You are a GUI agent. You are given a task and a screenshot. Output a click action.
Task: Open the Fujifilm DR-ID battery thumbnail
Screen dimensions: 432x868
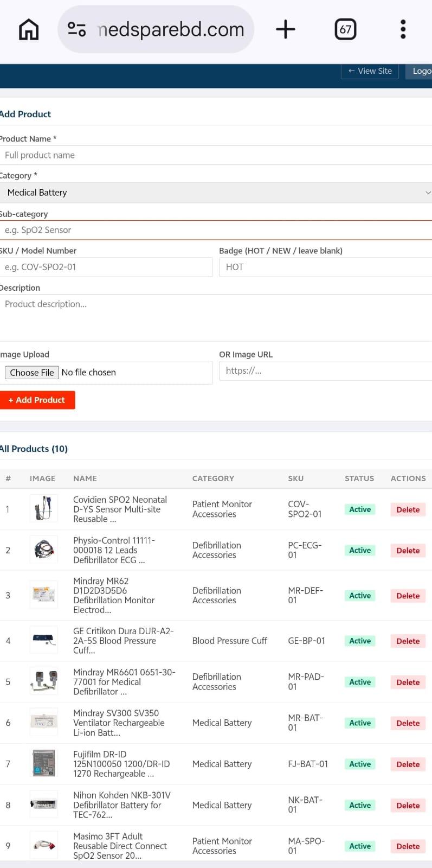[x=43, y=764]
